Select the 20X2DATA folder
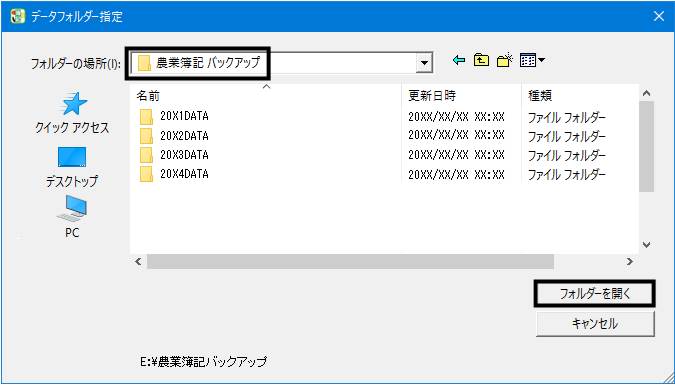The height and width of the screenshot is (386, 675). coord(174,136)
